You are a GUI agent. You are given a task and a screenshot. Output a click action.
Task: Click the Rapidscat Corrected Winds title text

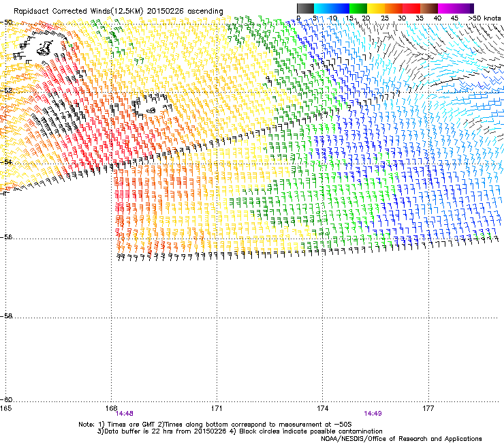[119, 12]
